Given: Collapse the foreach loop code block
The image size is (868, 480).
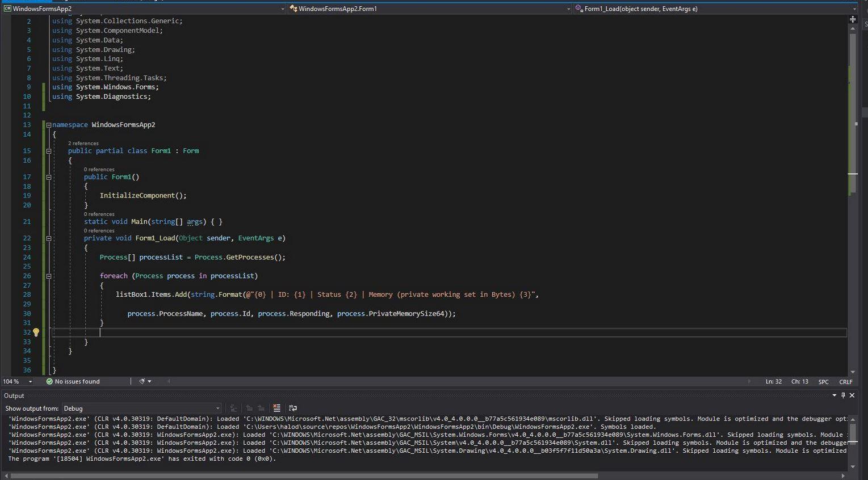Looking at the screenshot, I should tap(49, 276).
